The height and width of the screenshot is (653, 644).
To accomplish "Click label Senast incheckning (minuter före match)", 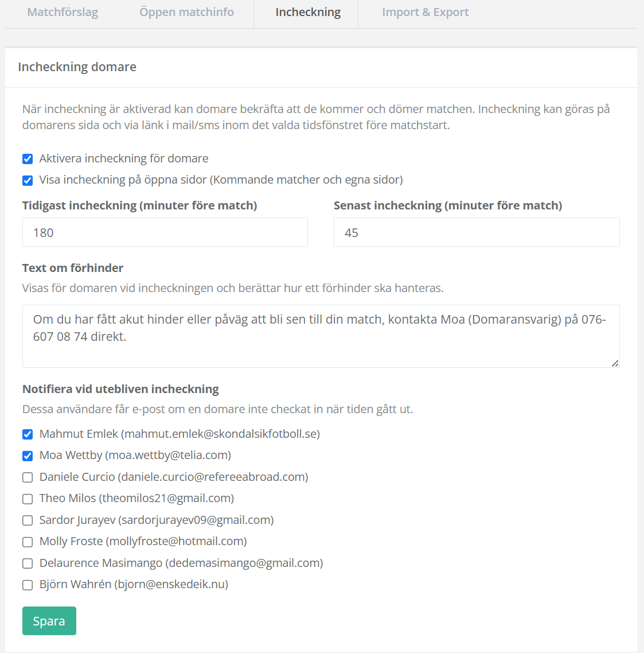I will tap(448, 205).
